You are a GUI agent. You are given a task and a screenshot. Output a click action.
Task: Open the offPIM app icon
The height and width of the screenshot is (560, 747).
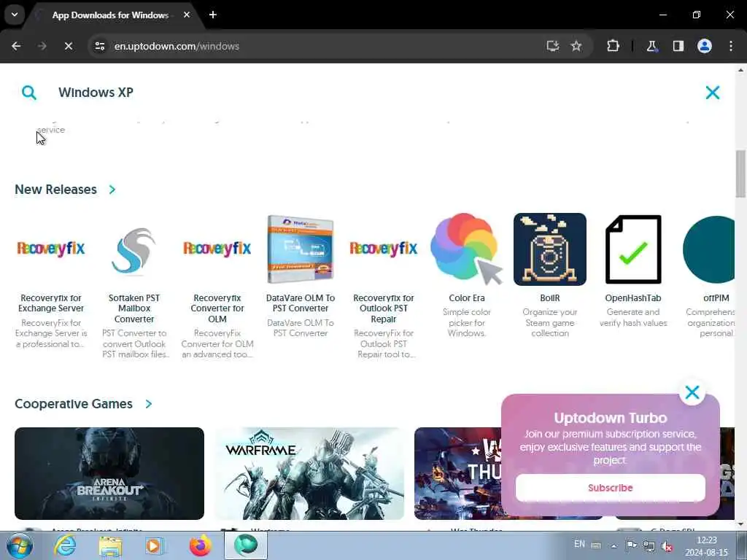pos(708,249)
